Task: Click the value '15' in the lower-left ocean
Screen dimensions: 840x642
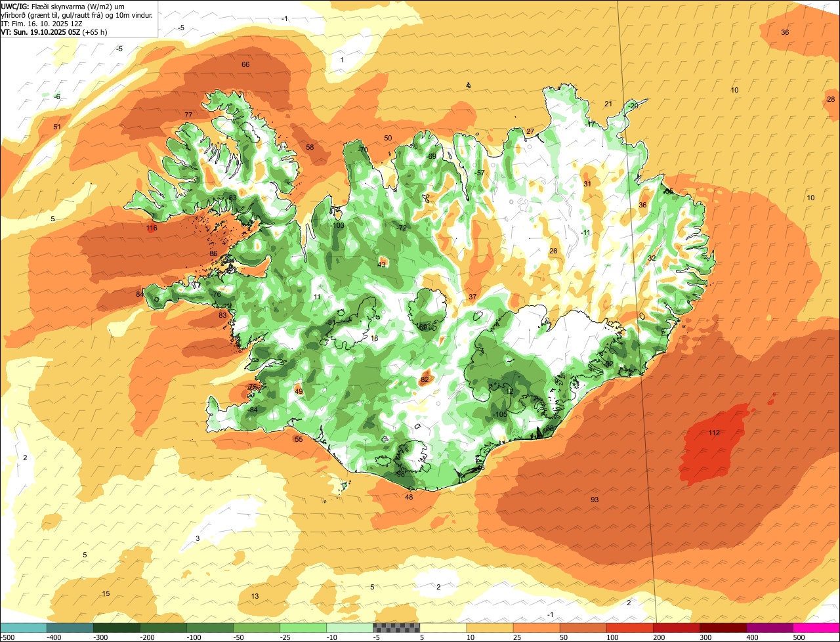Action: (106, 593)
